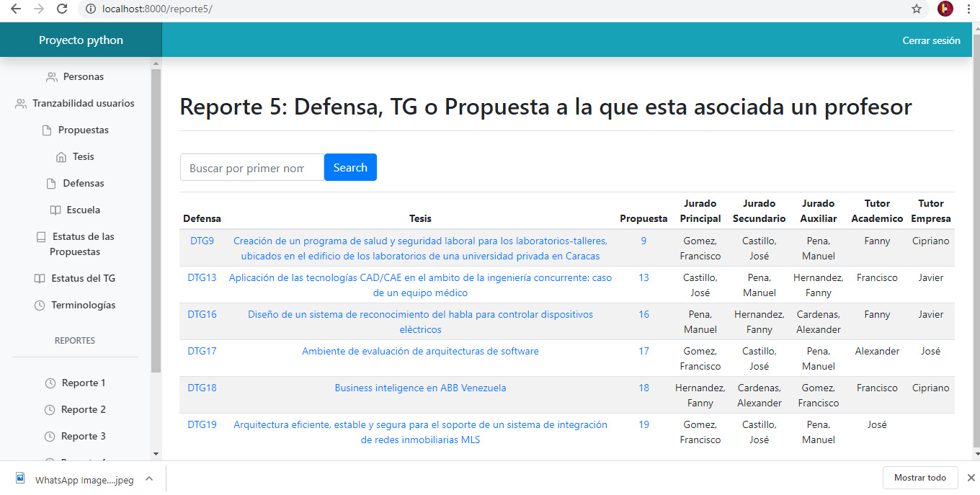
Task: Click the Propuestas file icon
Action: [x=47, y=130]
